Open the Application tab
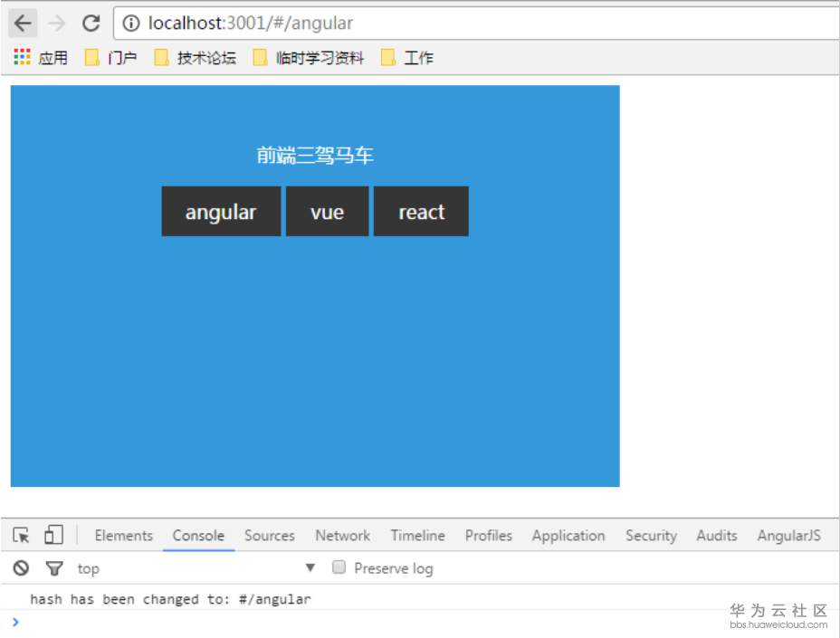The image size is (840, 638). [568, 535]
